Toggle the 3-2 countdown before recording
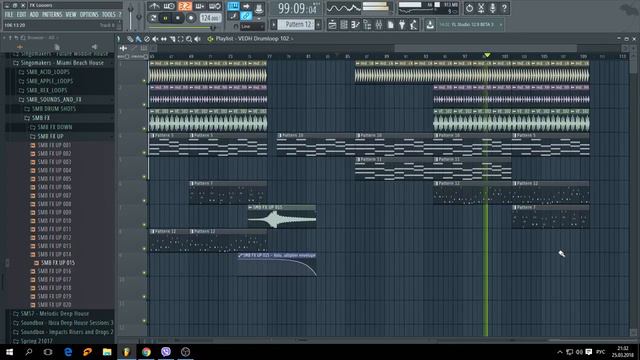The width and height of the screenshot is (640, 360). coord(184,6)
